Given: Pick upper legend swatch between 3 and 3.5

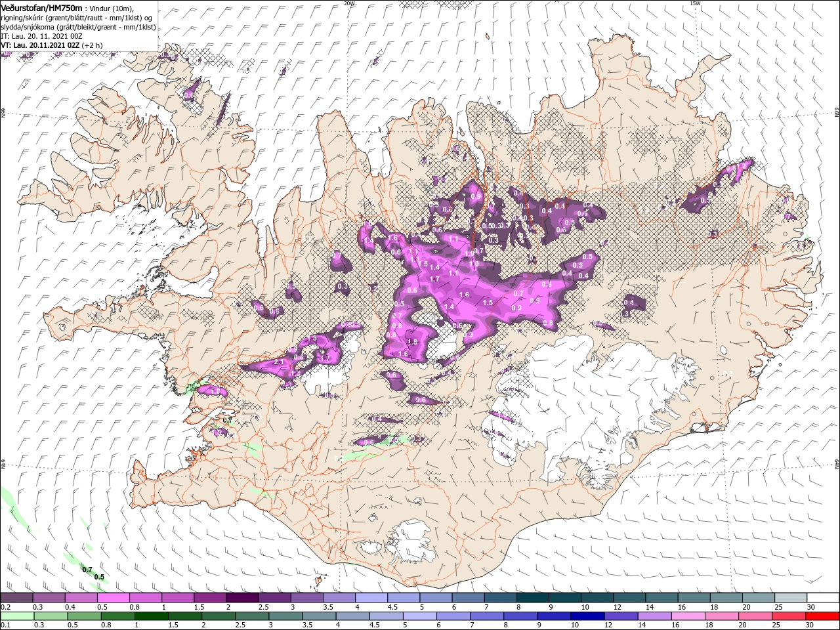Looking at the screenshot, I should 306,598.
